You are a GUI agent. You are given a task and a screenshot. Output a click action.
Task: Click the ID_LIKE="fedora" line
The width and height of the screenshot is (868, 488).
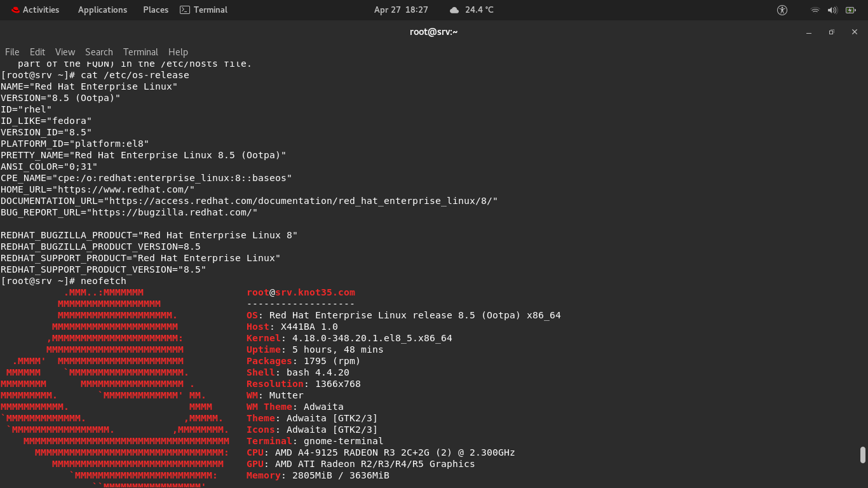pos(46,121)
